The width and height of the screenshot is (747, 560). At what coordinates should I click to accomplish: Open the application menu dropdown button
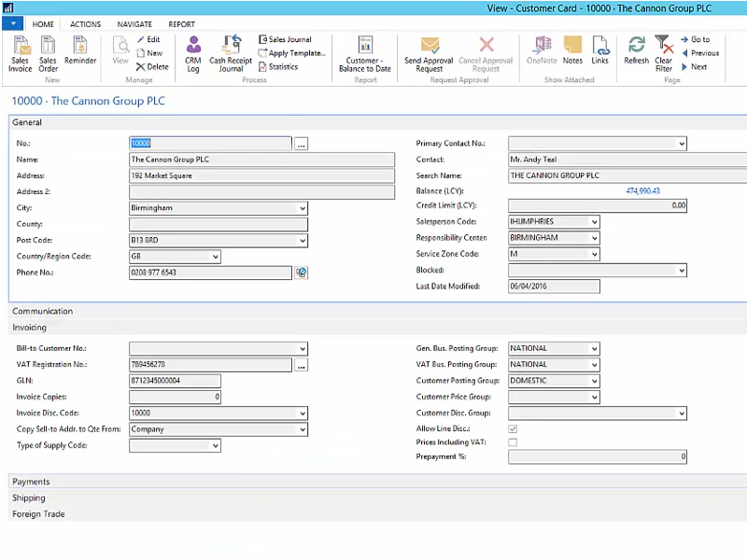tap(12, 23)
